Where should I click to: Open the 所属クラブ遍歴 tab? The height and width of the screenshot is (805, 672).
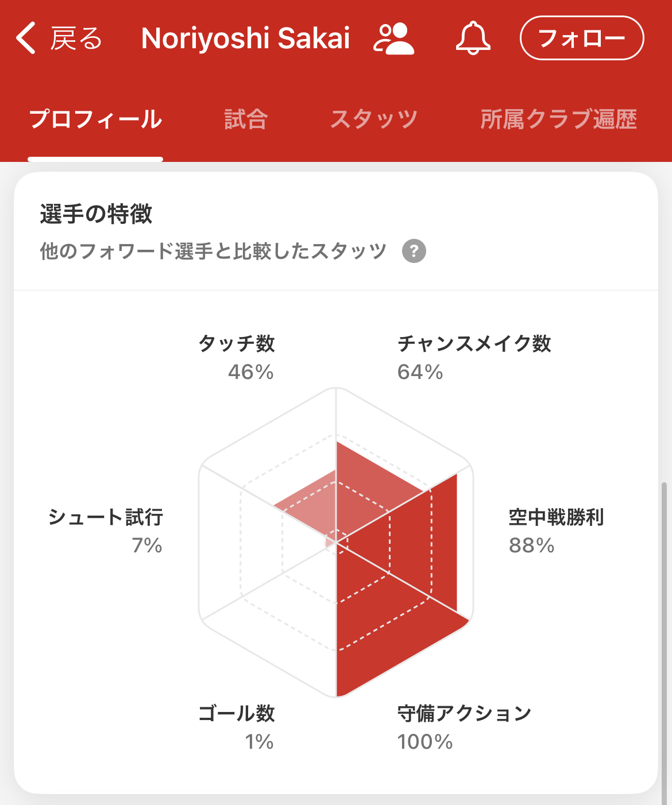559,119
